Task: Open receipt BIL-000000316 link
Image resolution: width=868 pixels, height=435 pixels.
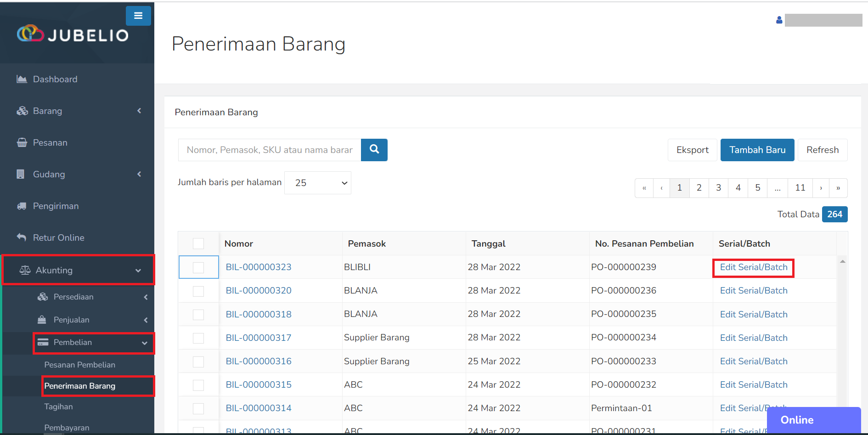Action: click(x=259, y=361)
